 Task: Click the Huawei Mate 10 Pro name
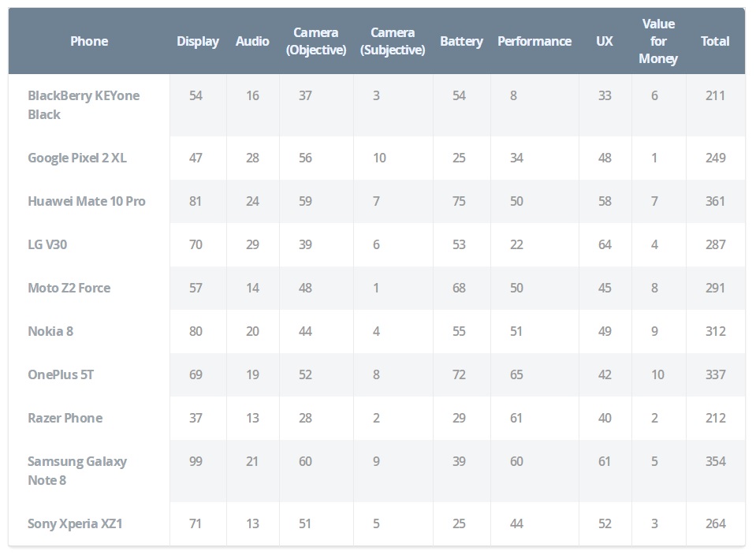(x=86, y=201)
